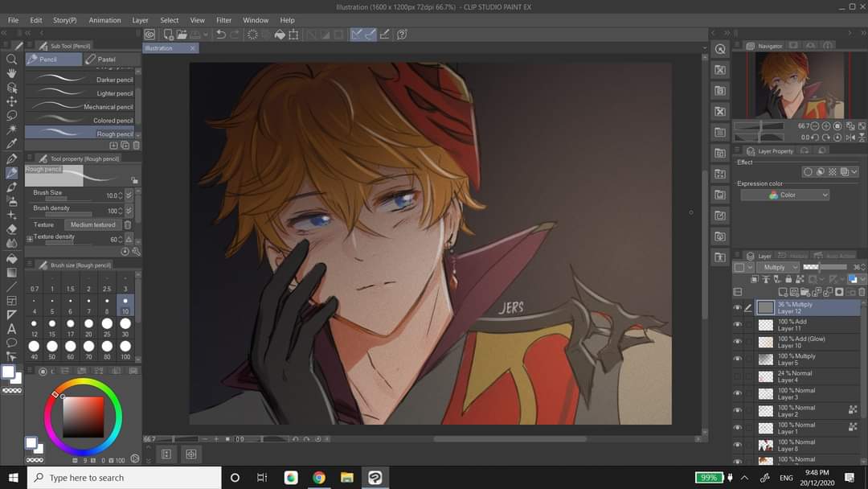Click the New document icon in command bar
868x489 pixels.
tap(168, 35)
